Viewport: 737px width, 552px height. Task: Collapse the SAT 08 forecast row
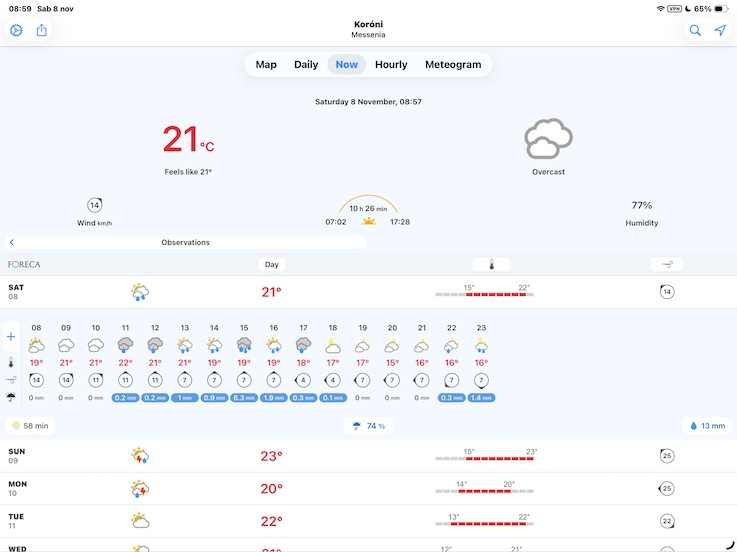click(x=368, y=292)
